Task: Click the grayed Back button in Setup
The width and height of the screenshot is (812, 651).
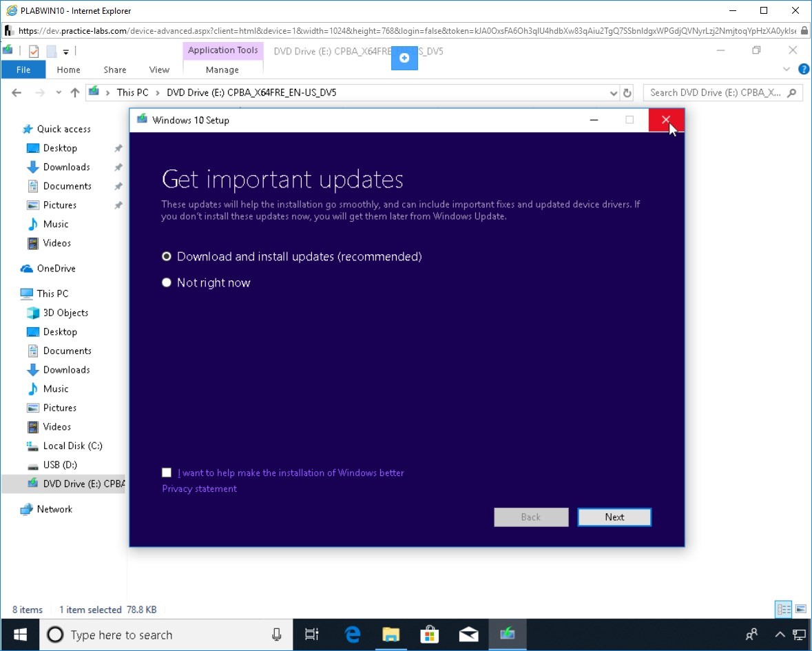Action: tap(531, 517)
